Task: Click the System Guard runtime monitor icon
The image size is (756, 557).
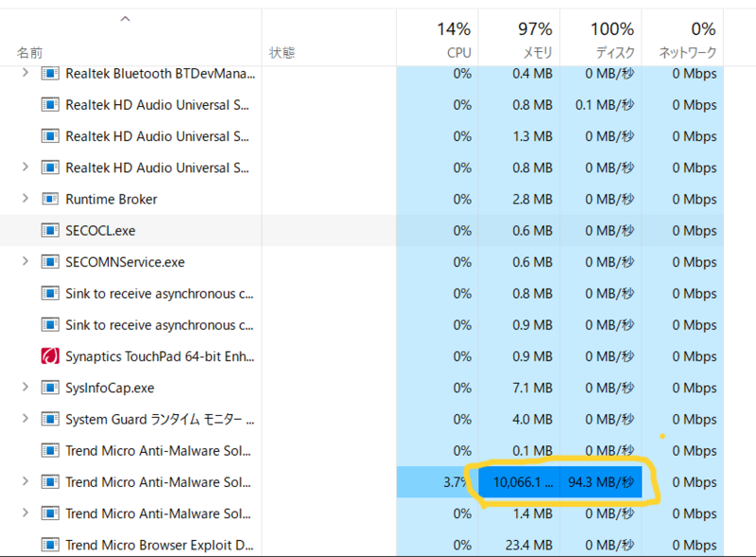Action: 50,419
